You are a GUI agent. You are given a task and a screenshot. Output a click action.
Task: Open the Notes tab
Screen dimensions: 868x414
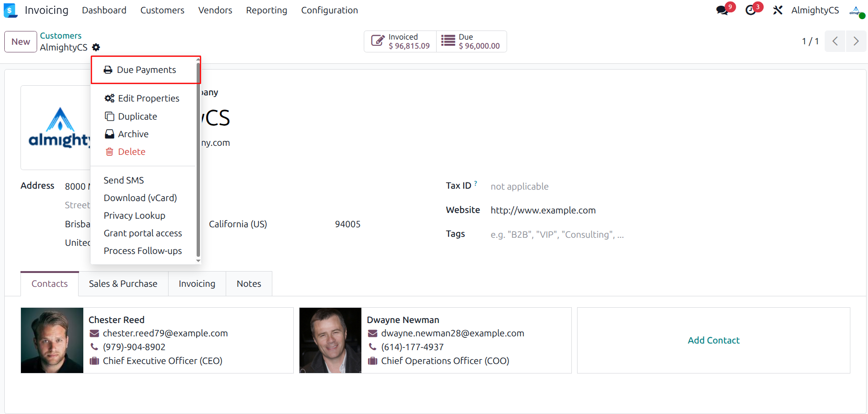point(249,284)
